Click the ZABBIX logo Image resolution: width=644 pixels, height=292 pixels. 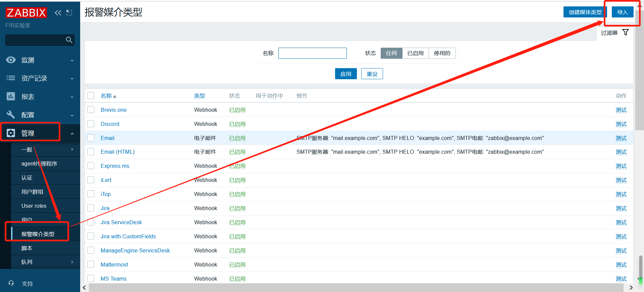pyautogui.click(x=26, y=13)
